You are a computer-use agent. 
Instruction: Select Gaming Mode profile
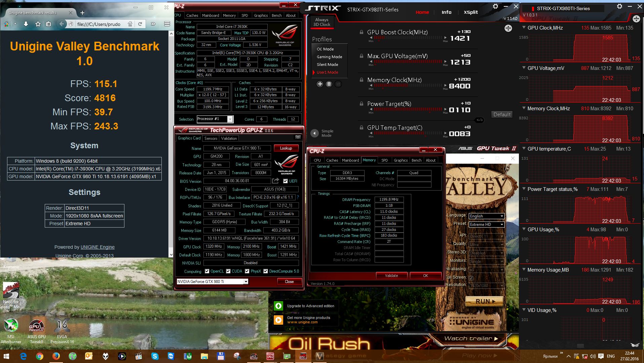[329, 57]
